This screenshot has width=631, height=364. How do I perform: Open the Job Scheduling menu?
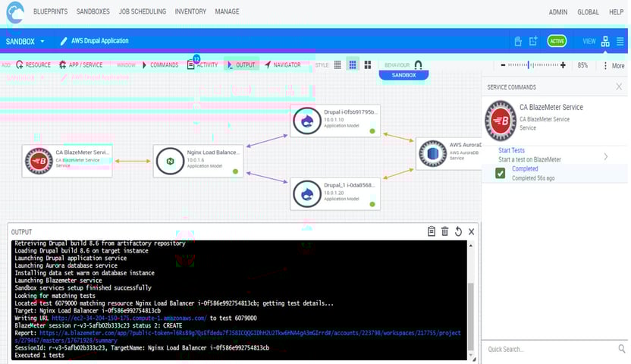142,11
